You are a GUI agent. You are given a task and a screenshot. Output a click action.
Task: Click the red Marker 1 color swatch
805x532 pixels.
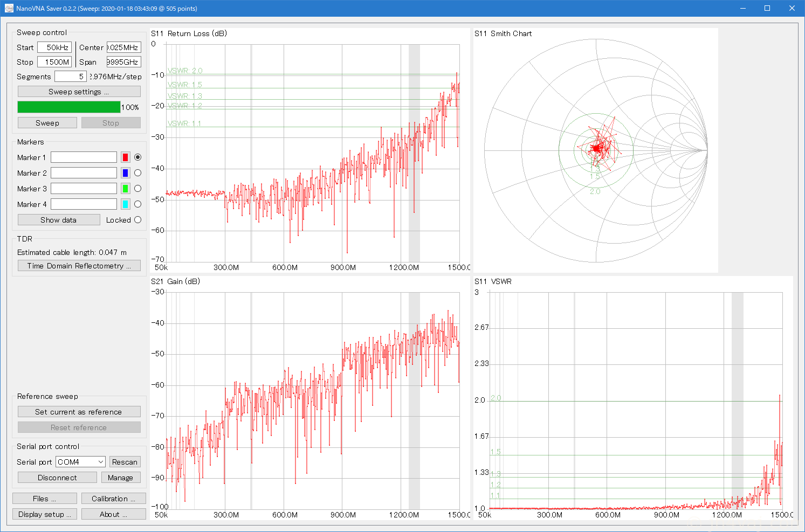pos(126,157)
